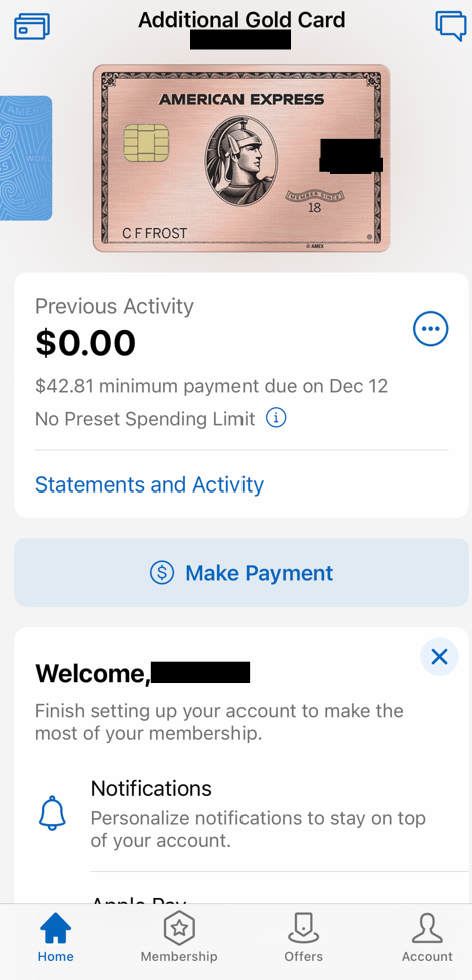
Task: Switch to the Offers tab
Action: 303,937
